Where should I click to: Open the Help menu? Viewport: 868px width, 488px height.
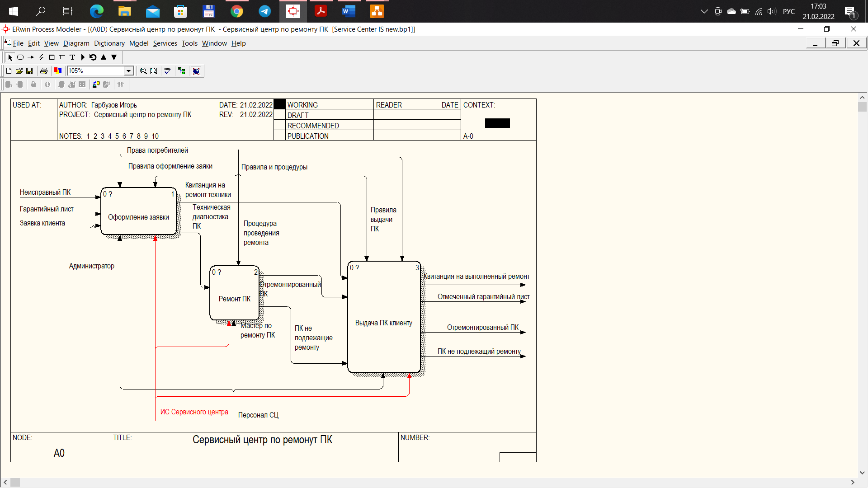point(239,43)
